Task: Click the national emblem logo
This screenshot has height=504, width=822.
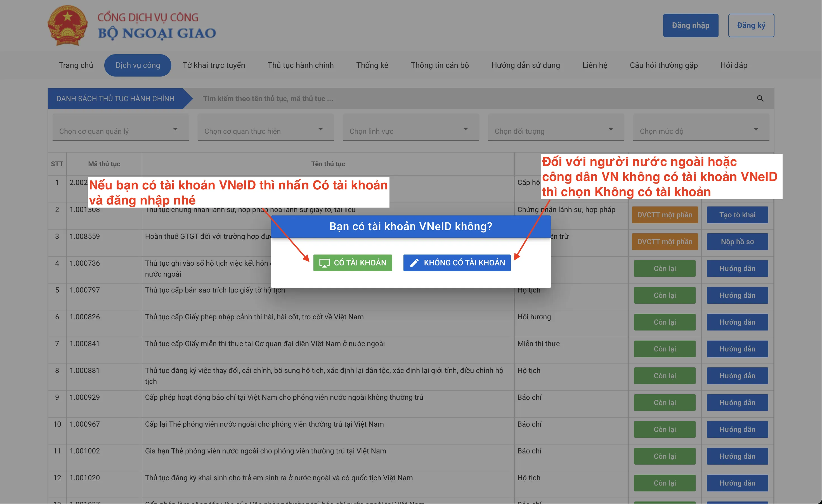Action: [x=68, y=26]
